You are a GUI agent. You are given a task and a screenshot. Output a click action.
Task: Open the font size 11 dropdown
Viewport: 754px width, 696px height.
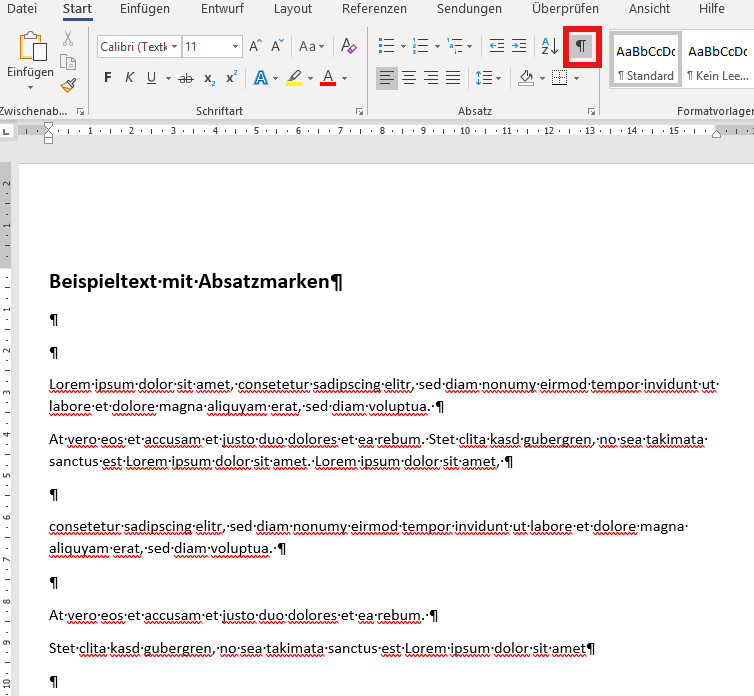coord(236,47)
